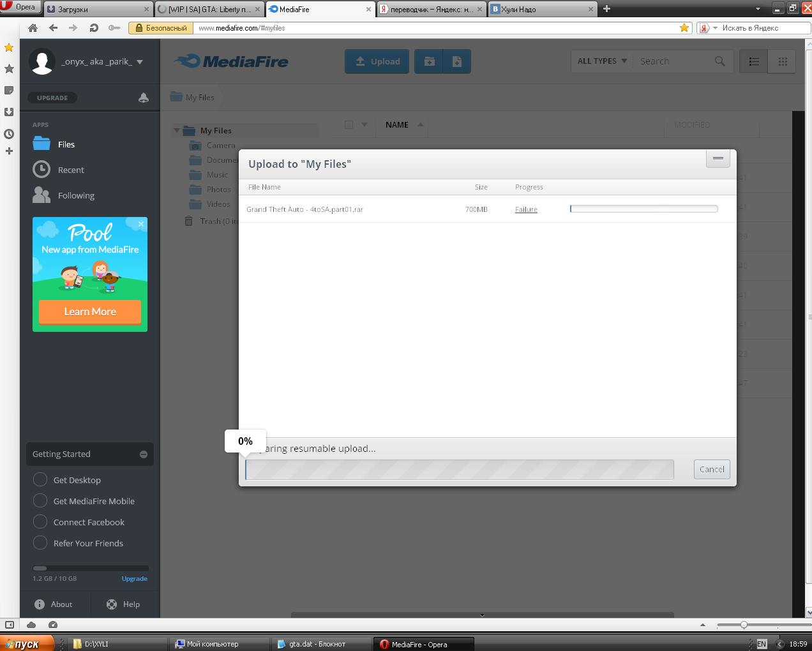This screenshot has height=651, width=812.
Task: Open the notifications bell
Action: (x=144, y=98)
